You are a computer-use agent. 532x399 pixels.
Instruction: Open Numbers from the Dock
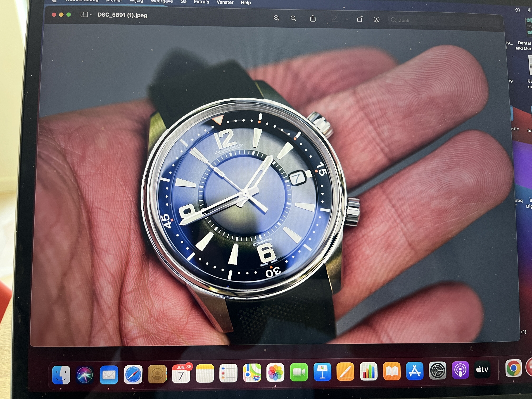[x=369, y=371]
